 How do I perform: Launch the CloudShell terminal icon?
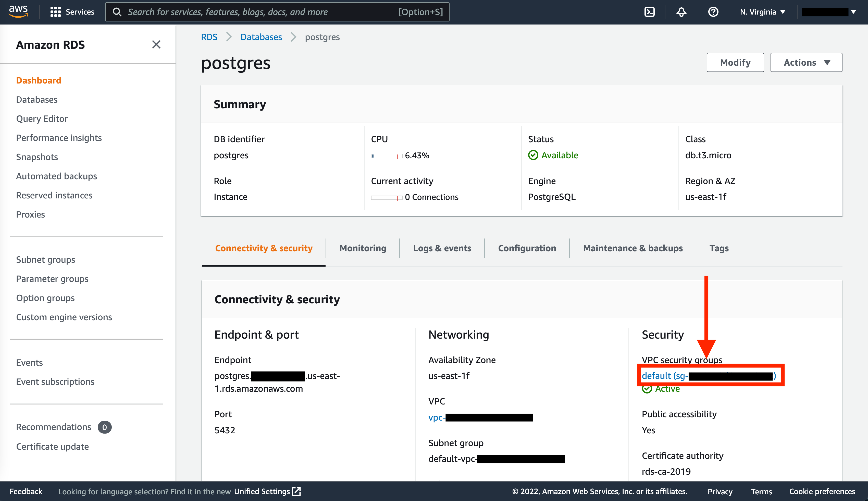click(x=649, y=12)
